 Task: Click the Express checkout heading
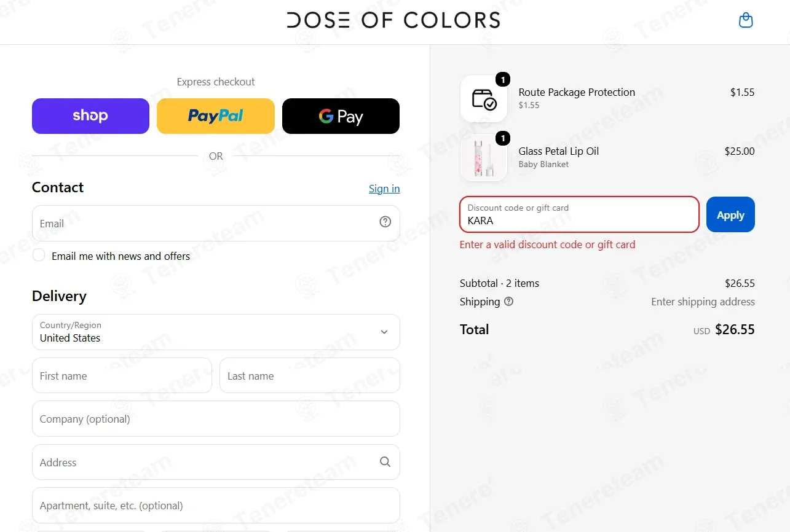(216, 82)
